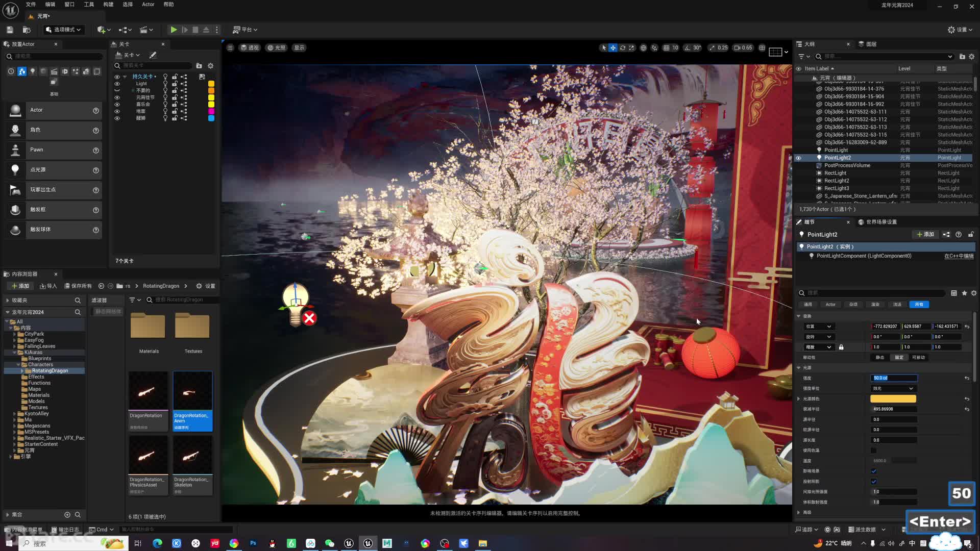This screenshot has width=980, height=551.
Task: Select the DragonRotation_Skeleton asset thumbnail
Action: point(192,455)
